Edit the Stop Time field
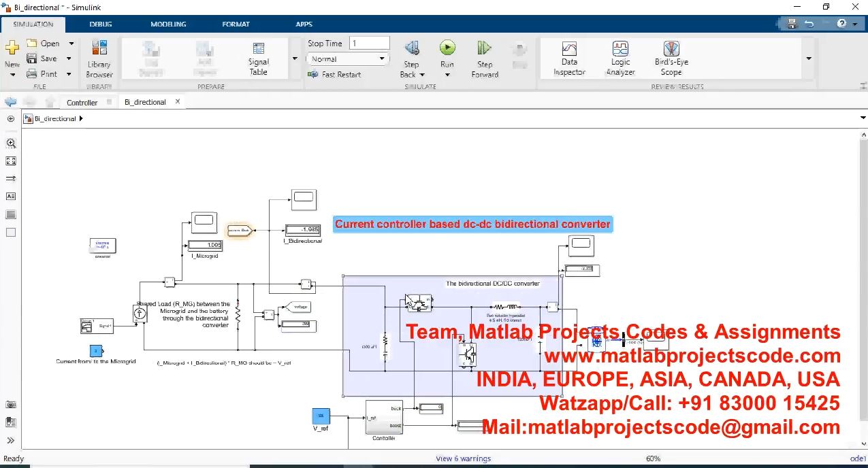The image size is (868, 468). (x=369, y=43)
